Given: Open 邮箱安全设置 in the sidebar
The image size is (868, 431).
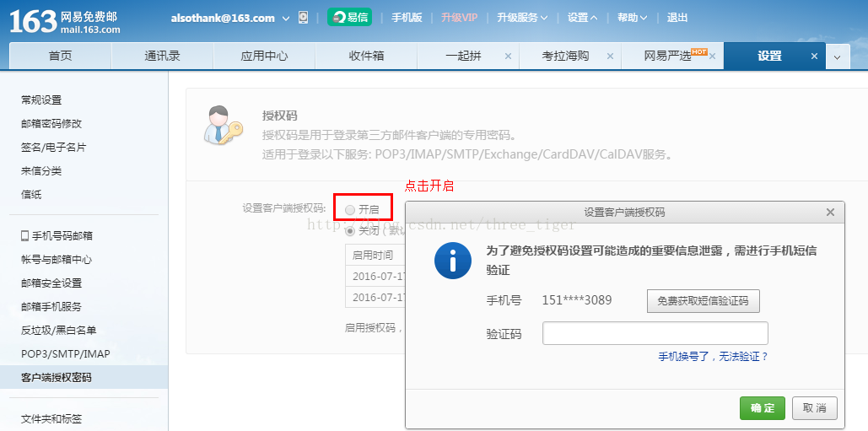Looking at the screenshot, I should coord(51,283).
